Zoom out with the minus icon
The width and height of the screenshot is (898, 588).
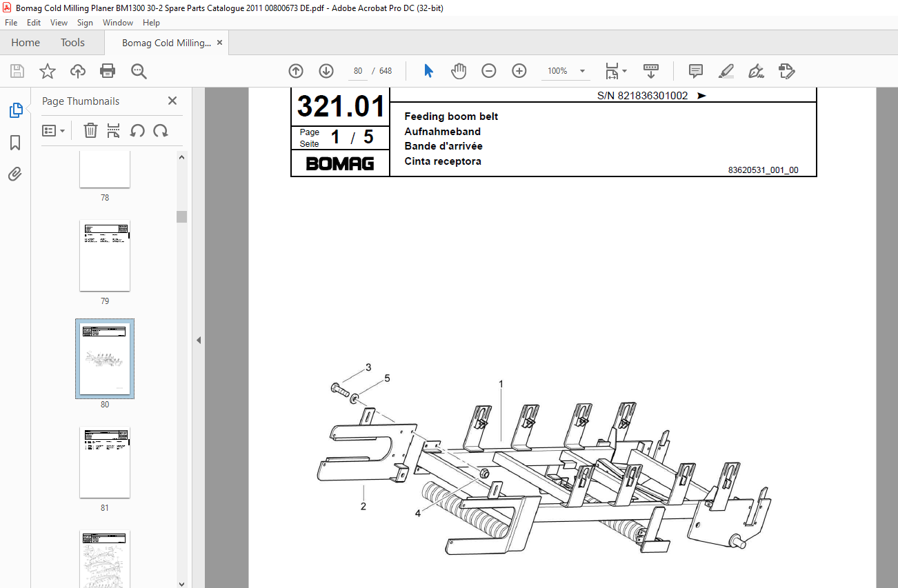489,71
